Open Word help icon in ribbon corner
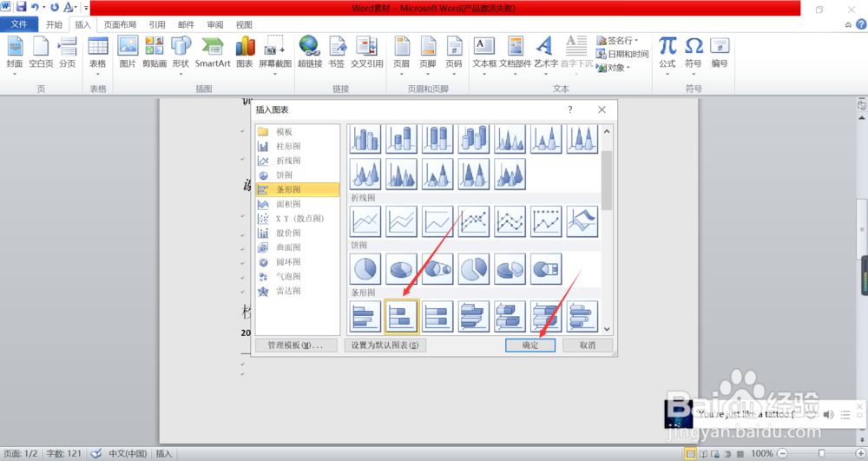This screenshot has height=461, width=868. (861, 24)
